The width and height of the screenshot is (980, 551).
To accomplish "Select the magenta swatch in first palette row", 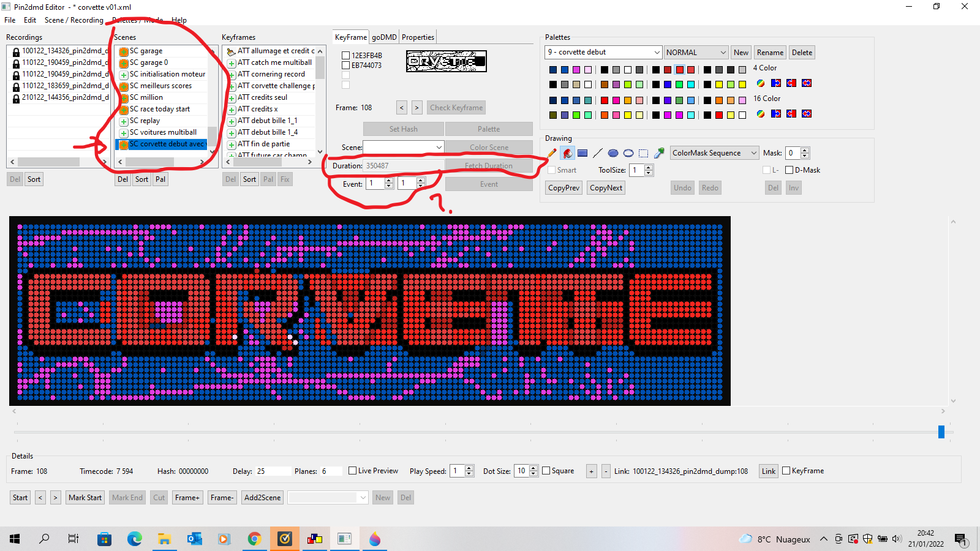I will pos(576,70).
